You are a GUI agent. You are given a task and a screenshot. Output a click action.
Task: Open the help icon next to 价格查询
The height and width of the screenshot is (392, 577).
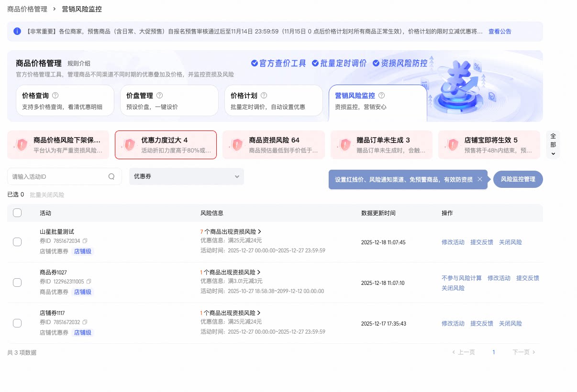tap(56, 95)
